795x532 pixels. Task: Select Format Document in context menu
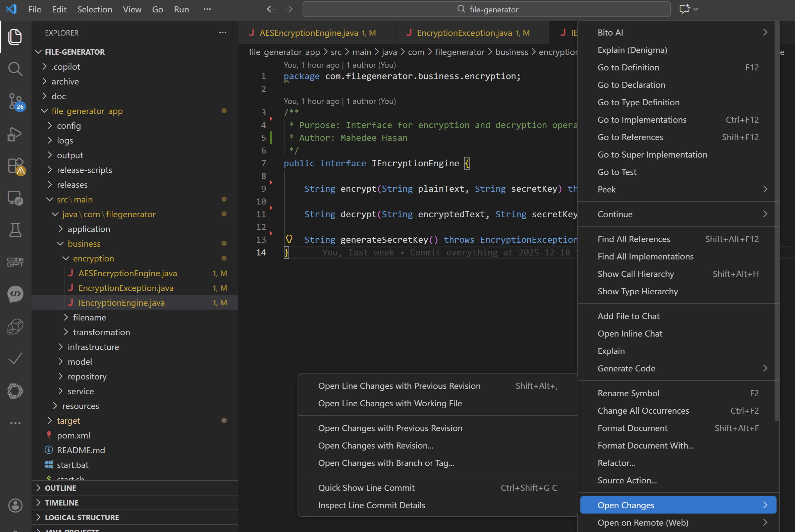(x=632, y=428)
